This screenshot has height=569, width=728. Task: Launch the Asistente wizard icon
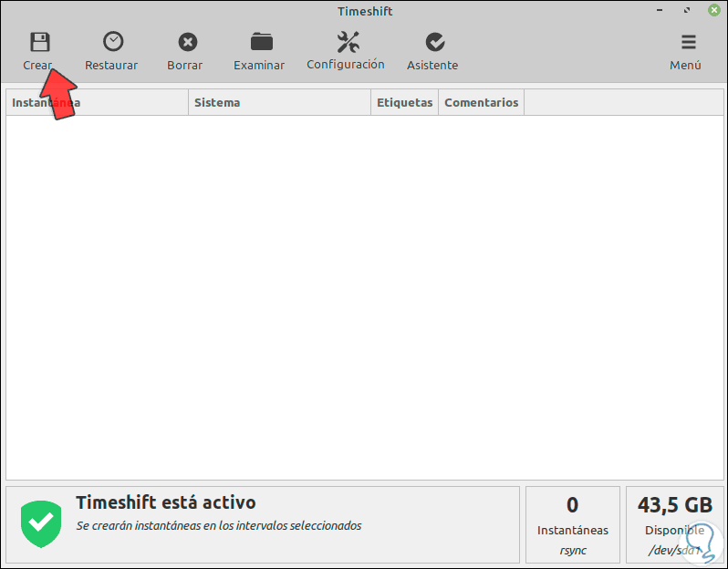point(435,42)
